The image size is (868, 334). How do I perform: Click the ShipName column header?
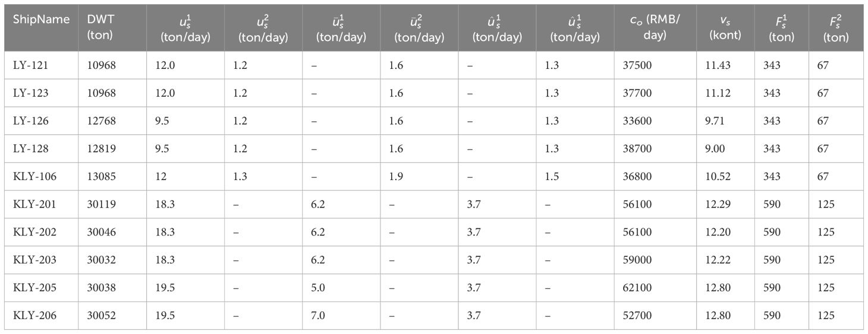[x=41, y=20]
